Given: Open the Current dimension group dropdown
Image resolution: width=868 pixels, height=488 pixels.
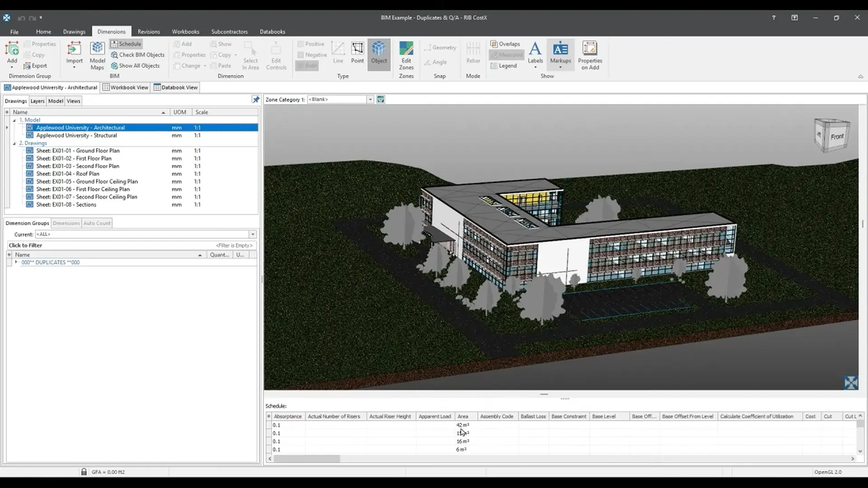Looking at the screenshot, I should pyautogui.click(x=253, y=234).
